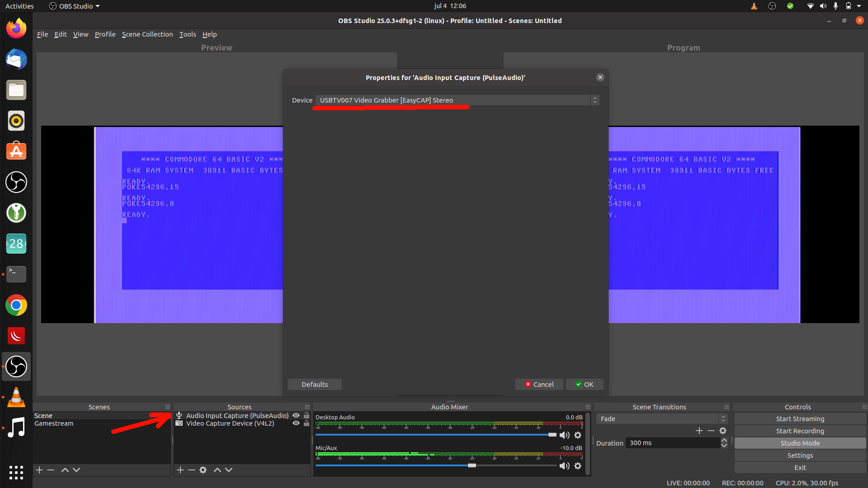Pop out the Sources dock panel
The image size is (868, 488).
pos(307,407)
